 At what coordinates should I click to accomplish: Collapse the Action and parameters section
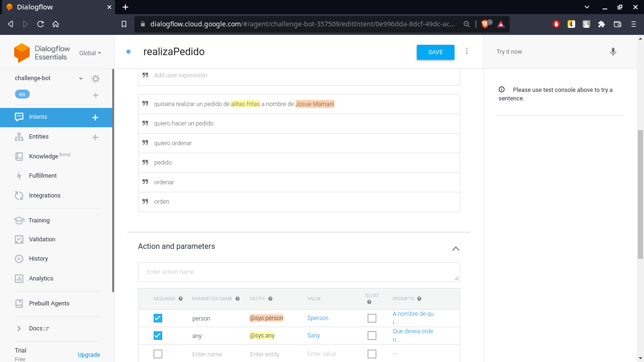[x=455, y=248]
